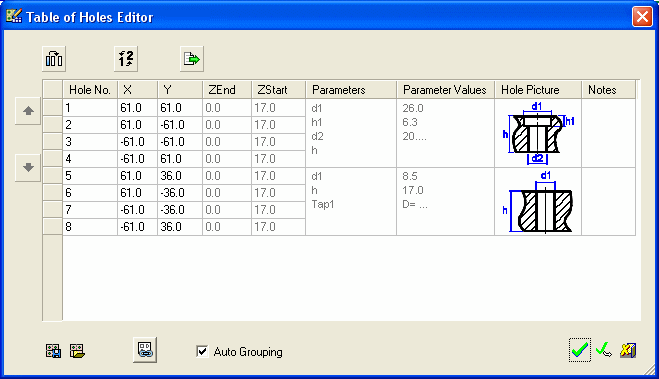The height and width of the screenshot is (379, 659).
Task: Move selected row down with arrow button
Action: tap(28, 167)
